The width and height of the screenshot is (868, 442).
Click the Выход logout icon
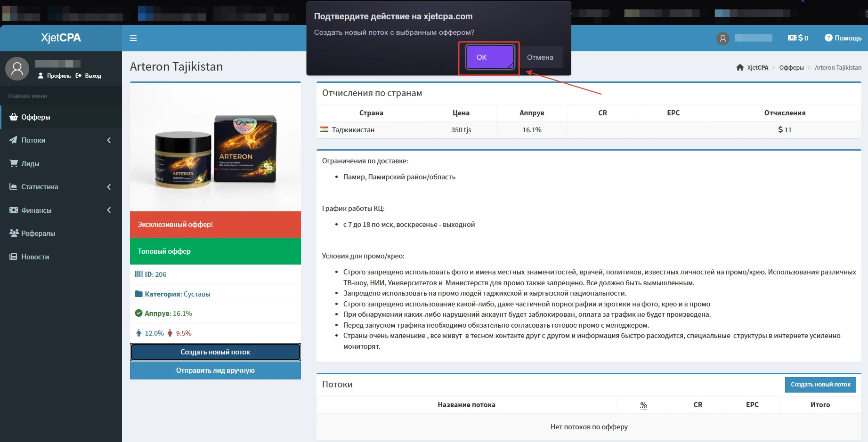[x=79, y=76]
